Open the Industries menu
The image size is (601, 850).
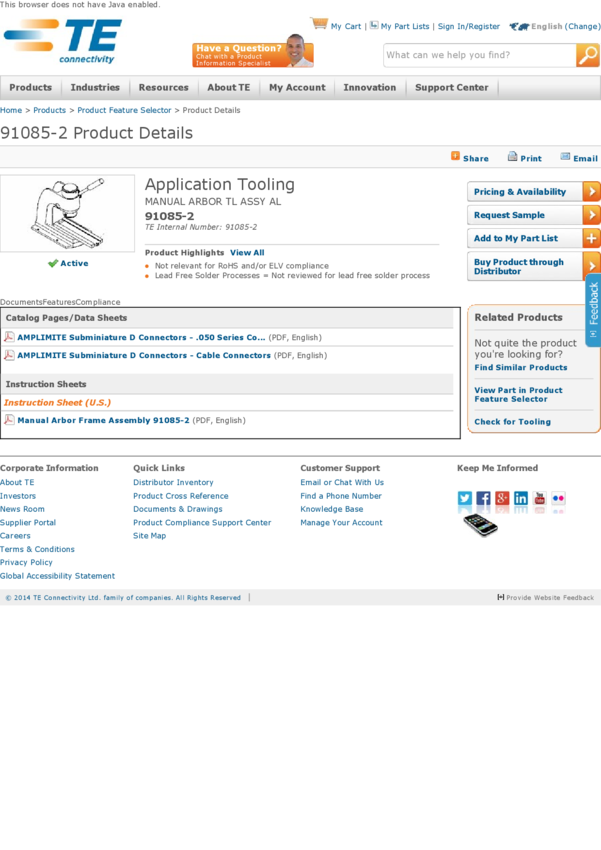click(95, 87)
